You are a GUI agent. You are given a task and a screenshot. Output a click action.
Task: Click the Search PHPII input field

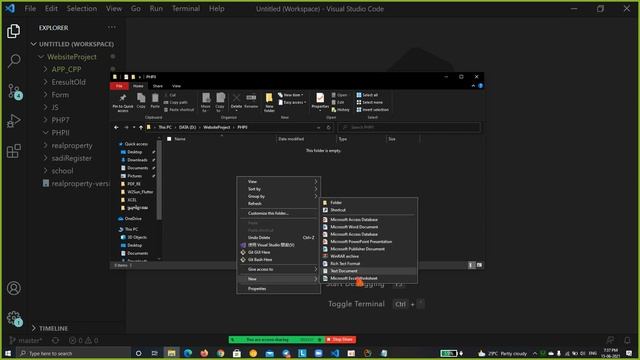409,127
